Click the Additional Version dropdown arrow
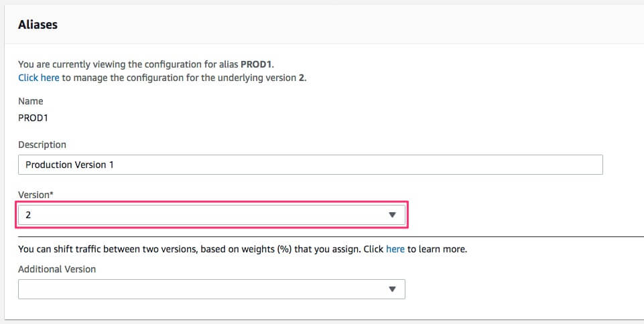The image size is (644, 324). tap(392, 289)
